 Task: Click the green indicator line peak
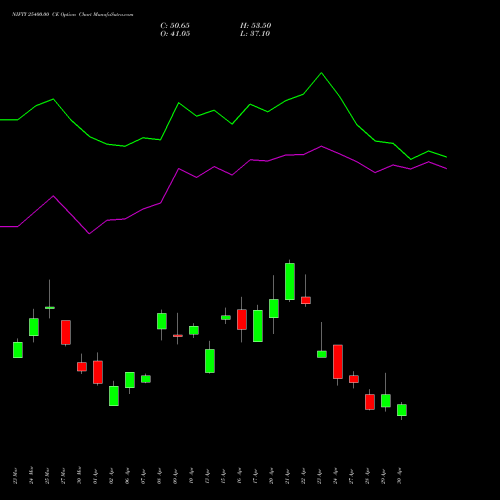coord(321,73)
